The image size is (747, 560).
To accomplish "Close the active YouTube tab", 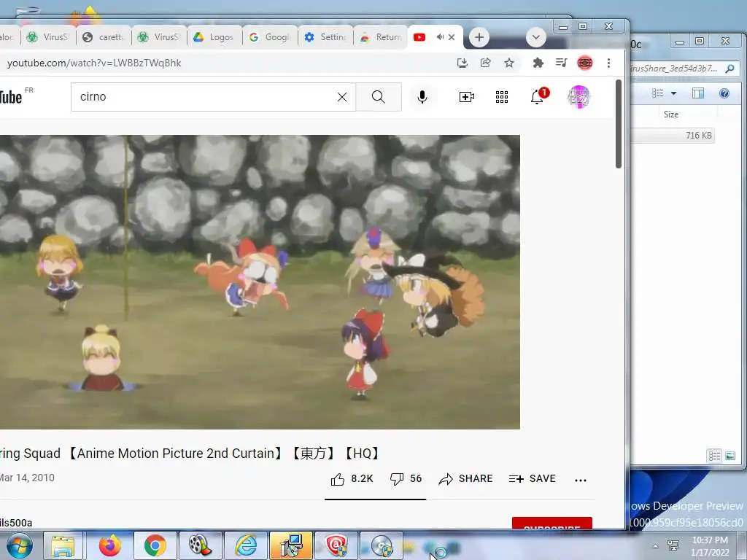I will coord(452,37).
